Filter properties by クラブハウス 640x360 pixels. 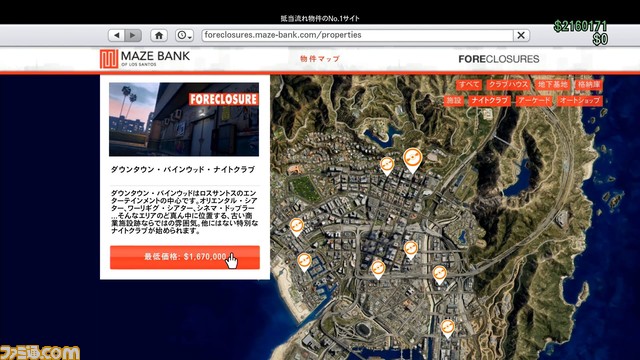click(508, 85)
